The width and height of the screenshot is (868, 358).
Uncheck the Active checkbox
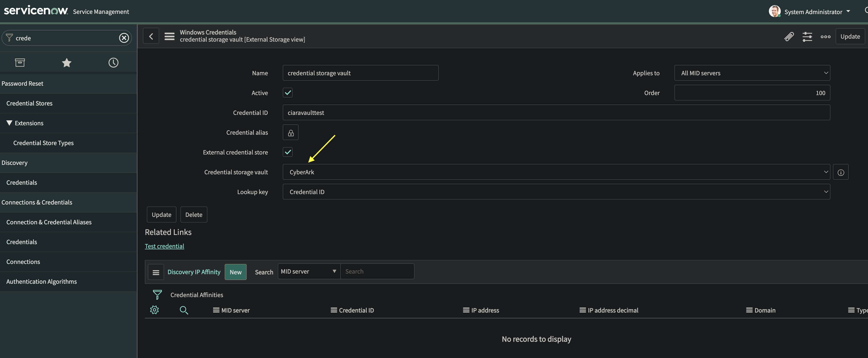287,93
